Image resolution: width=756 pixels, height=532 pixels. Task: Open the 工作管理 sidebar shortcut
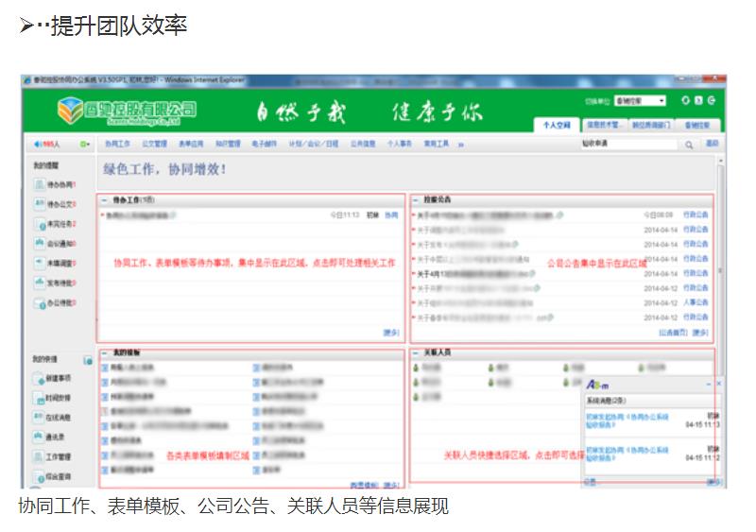point(38,457)
